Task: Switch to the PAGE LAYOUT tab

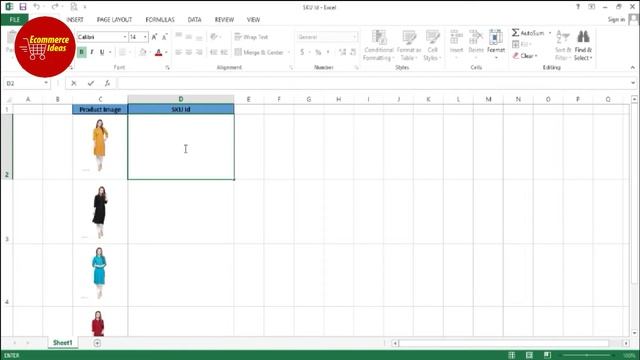Action: click(x=114, y=20)
